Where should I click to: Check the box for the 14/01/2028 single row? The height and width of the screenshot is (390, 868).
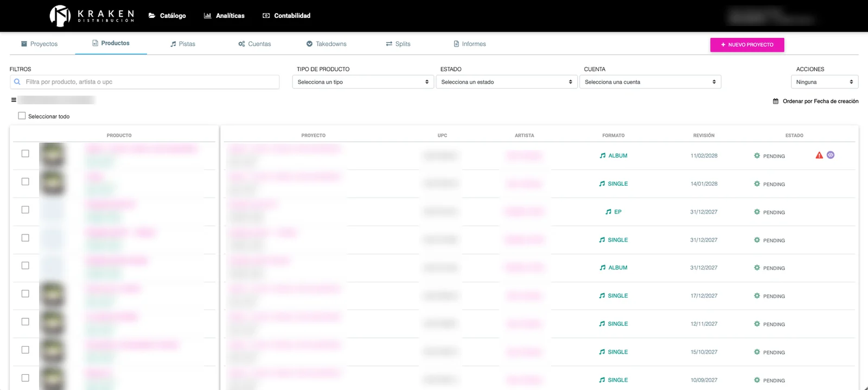[x=25, y=181]
